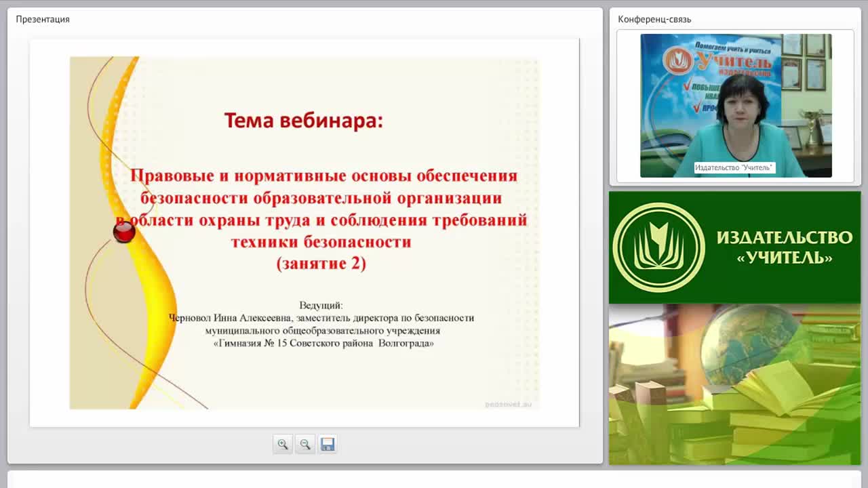Image resolution: width=868 pixels, height=488 pixels.
Task: Click the 'Ведущий:' label on slide
Action: pyautogui.click(x=321, y=306)
